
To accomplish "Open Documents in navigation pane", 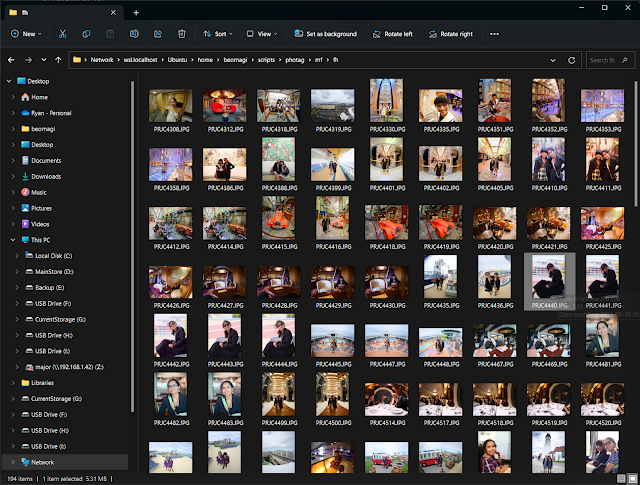I will [x=46, y=161].
